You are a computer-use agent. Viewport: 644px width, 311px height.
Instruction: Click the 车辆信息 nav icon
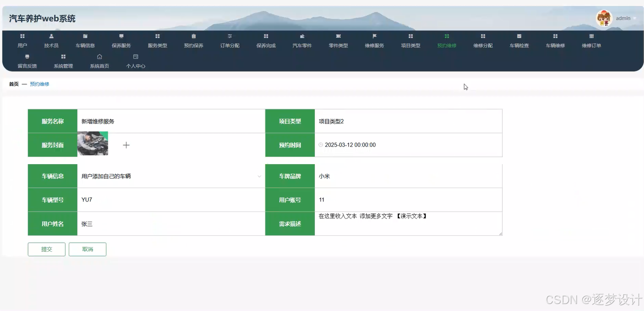85,36
